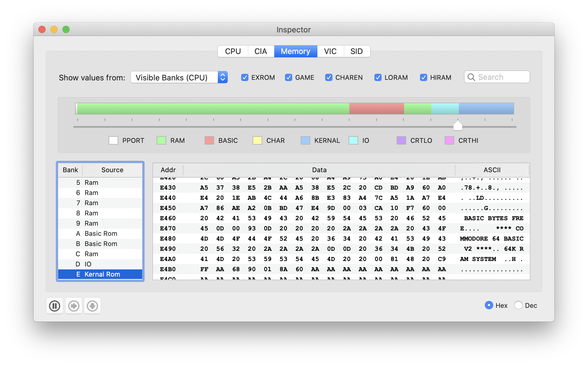
Task: Select the CRTLO purple legend swatch
Action: tap(401, 140)
